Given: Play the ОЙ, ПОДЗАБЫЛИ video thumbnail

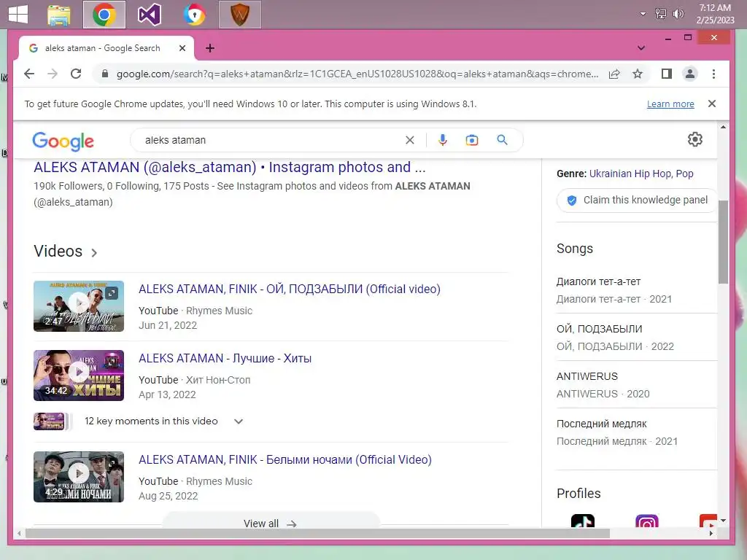Looking at the screenshot, I should click(79, 306).
